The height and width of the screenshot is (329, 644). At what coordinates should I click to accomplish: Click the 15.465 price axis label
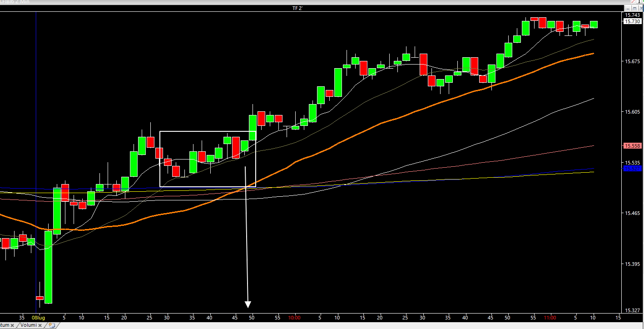pyautogui.click(x=633, y=213)
